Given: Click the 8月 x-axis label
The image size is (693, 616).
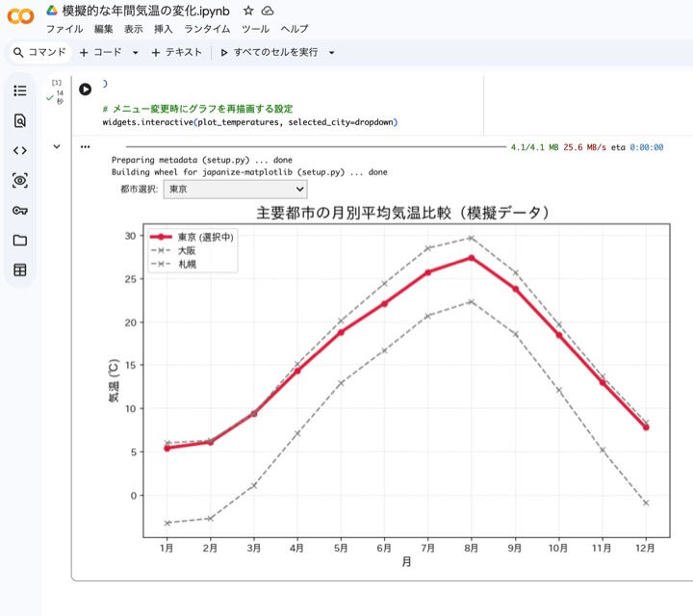Looking at the screenshot, I should [471, 549].
